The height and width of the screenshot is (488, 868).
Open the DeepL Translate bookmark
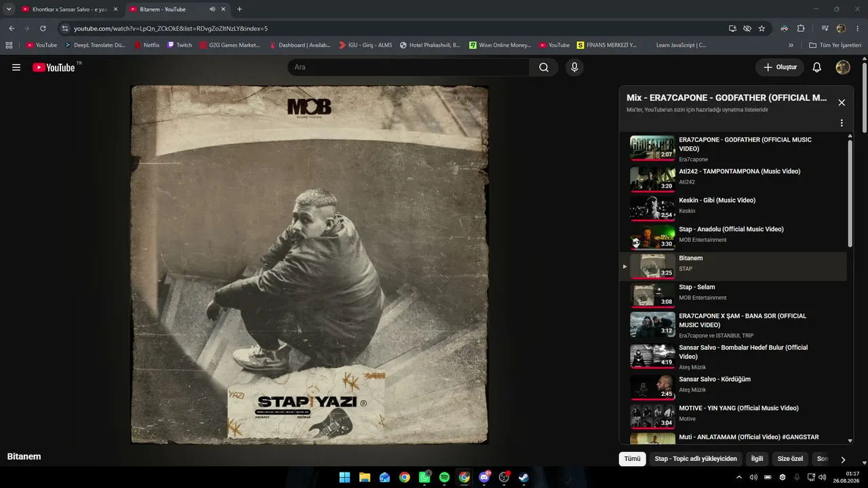(95, 45)
